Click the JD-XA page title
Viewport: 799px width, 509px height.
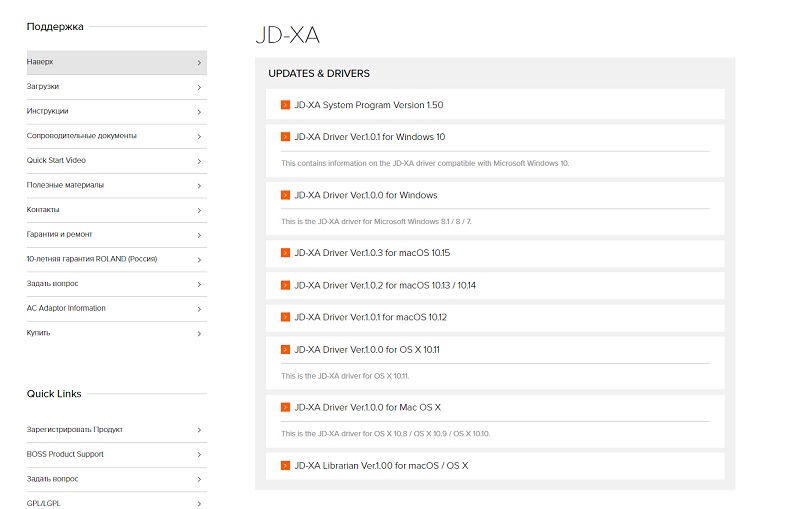click(x=287, y=35)
